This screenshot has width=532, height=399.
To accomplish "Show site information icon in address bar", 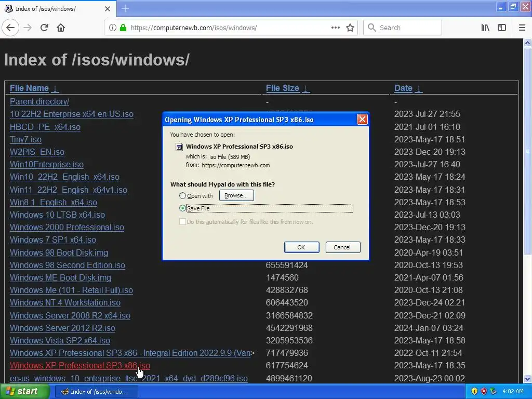I will click(113, 28).
